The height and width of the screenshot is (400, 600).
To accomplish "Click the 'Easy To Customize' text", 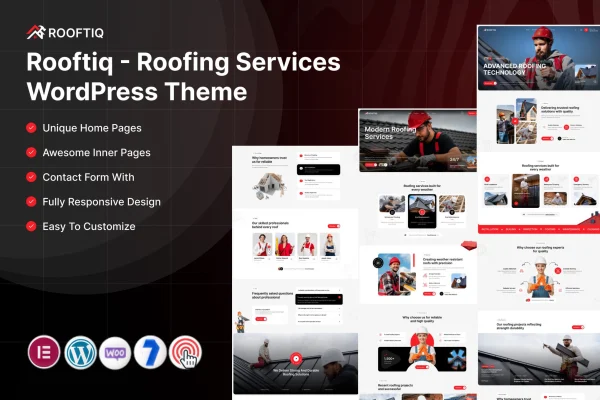I will (89, 226).
